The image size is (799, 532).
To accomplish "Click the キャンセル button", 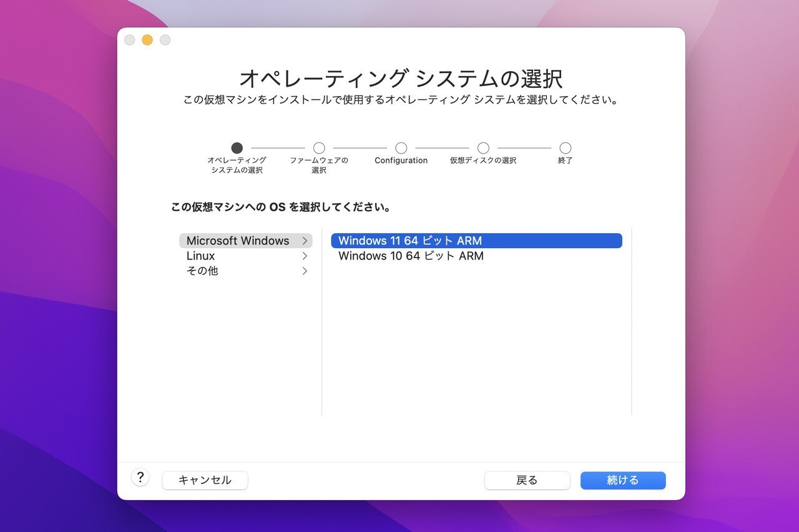I will tap(205, 480).
